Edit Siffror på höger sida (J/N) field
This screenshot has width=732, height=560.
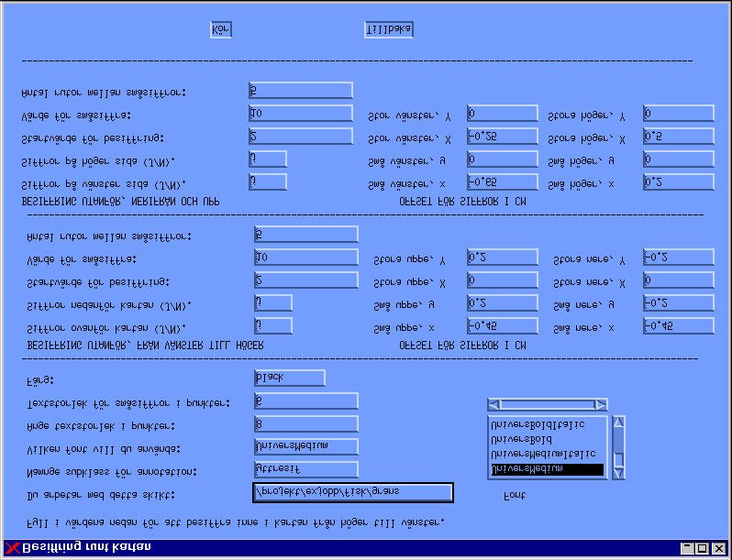268,159
